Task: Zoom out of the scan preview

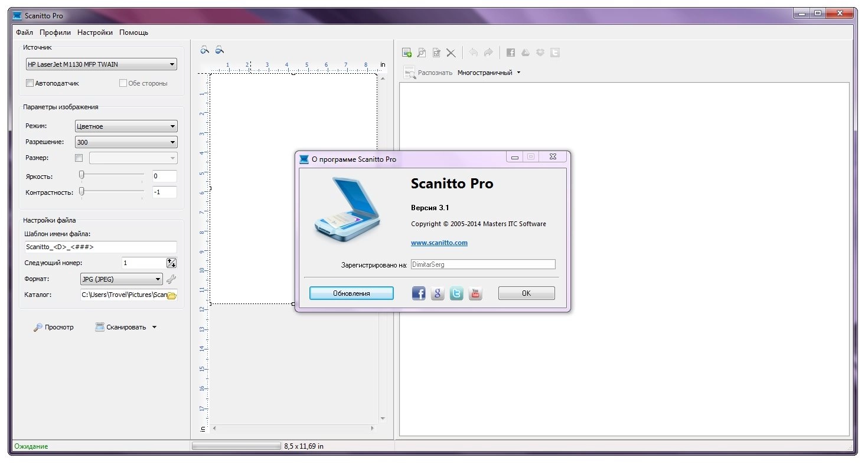Action: pyautogui.click(x=219, y=50)
